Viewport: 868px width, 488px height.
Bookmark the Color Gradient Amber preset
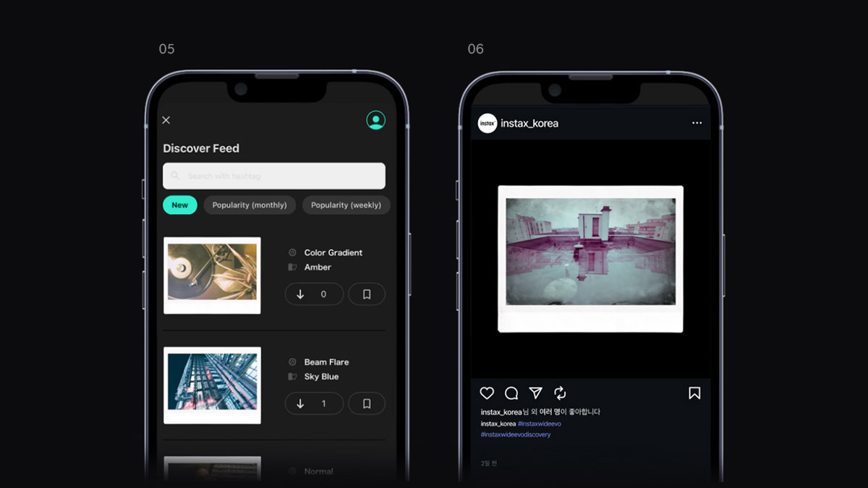pyautogui.click(x=367, y=294)
